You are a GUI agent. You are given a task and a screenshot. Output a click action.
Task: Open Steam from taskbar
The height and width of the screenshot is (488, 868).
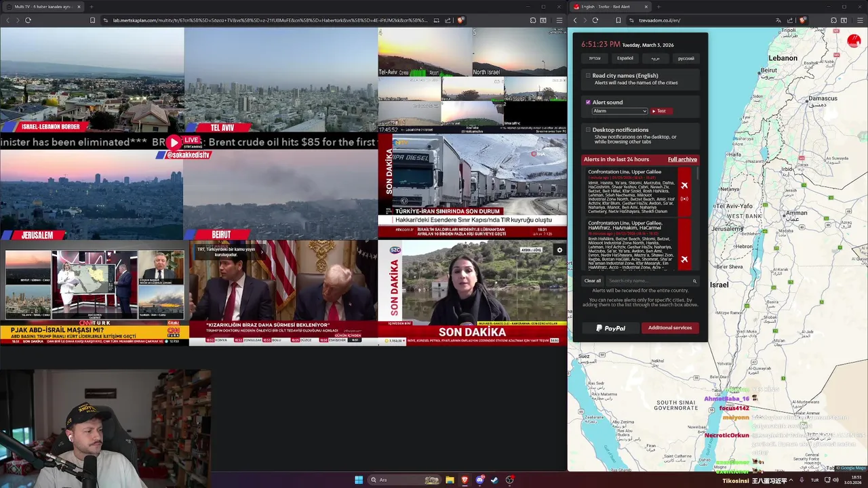tap(494, 480)
